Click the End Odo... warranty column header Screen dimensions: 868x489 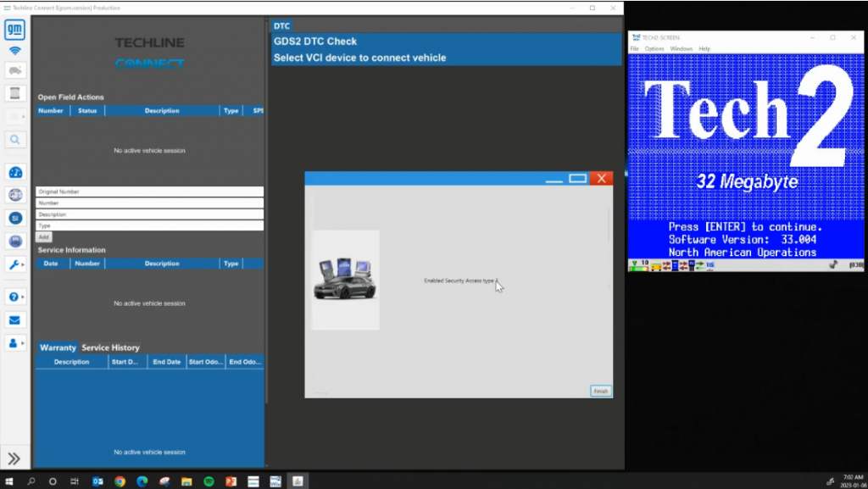coord(245,362)
